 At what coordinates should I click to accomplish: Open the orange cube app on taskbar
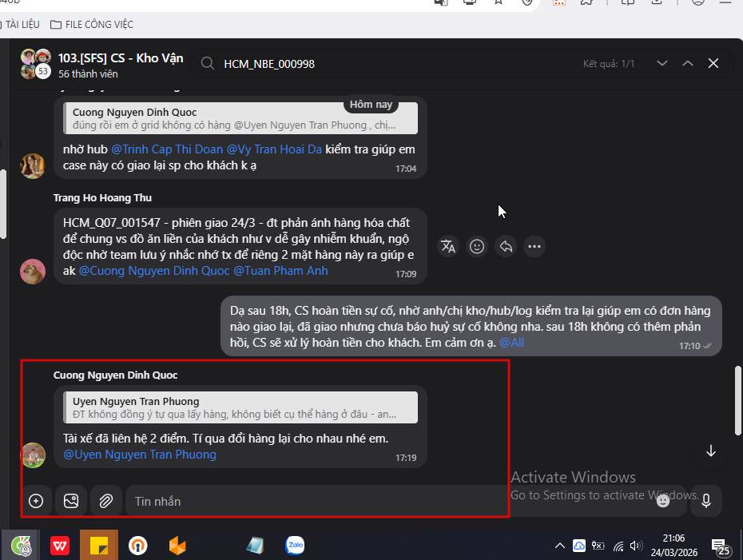point(177,546)
